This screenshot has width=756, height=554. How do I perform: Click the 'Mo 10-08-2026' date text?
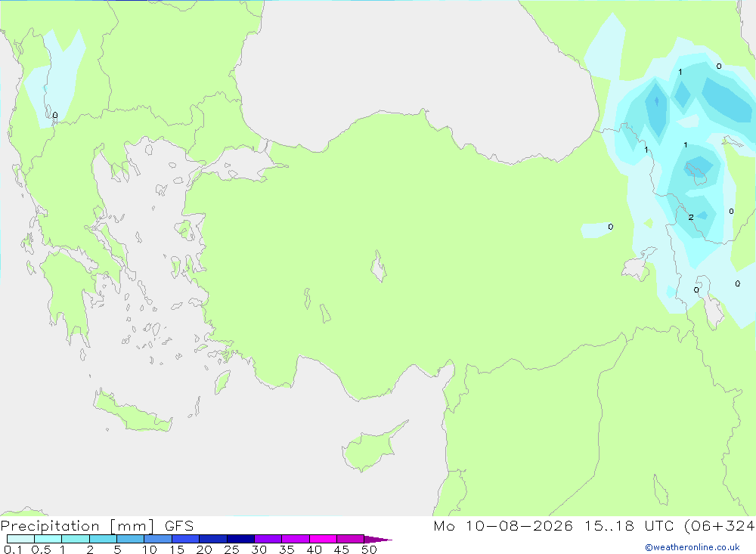click(503, 526)
